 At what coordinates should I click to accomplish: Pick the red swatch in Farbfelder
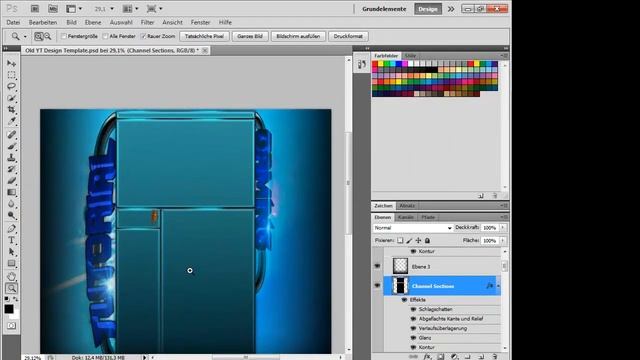375,64
